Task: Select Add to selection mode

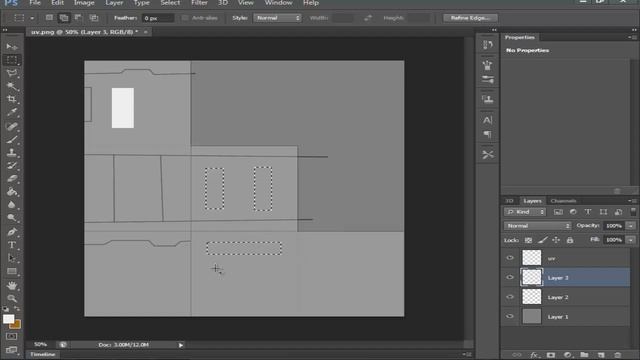Action: 64,18
